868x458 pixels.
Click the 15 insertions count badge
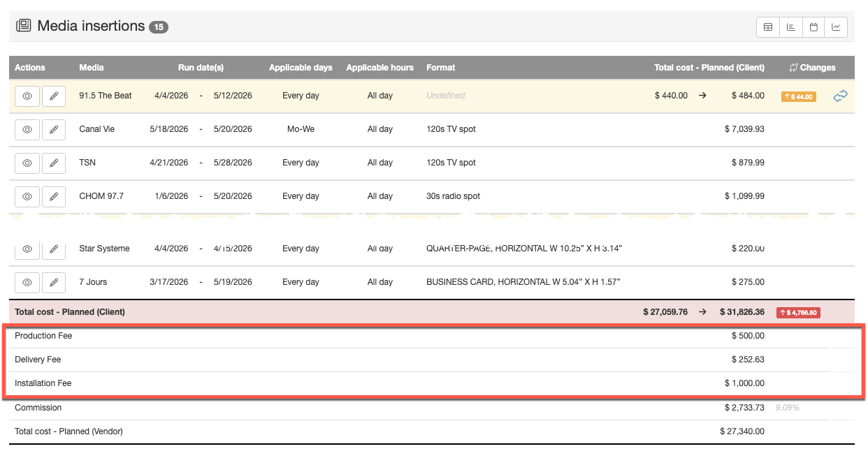[x=159, y=27]
